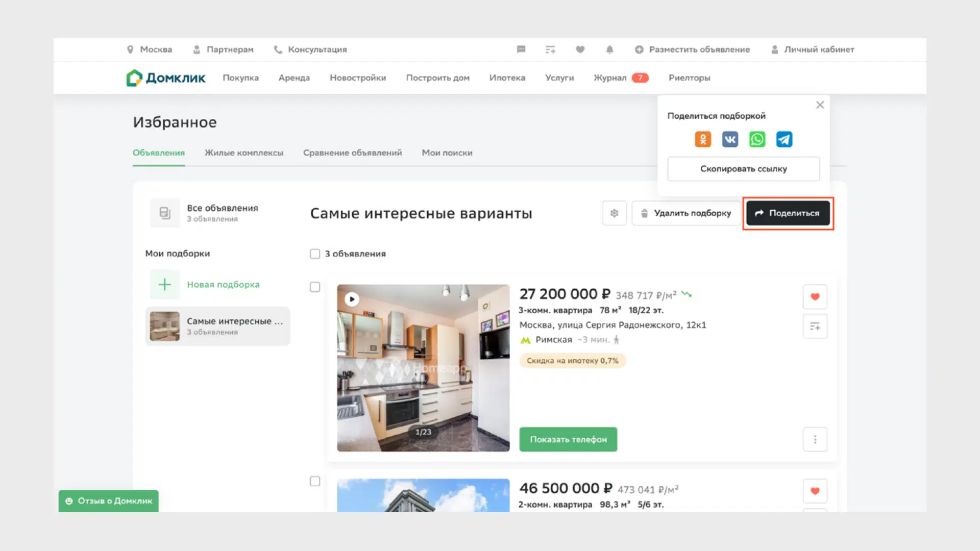Open Отзыв о Домклик feedback button
Screen dimensions: 980x551
(109, 501)
